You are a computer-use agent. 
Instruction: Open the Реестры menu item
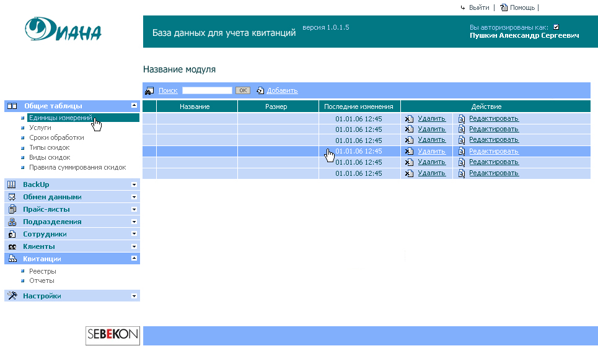click(x=43, y=271)
